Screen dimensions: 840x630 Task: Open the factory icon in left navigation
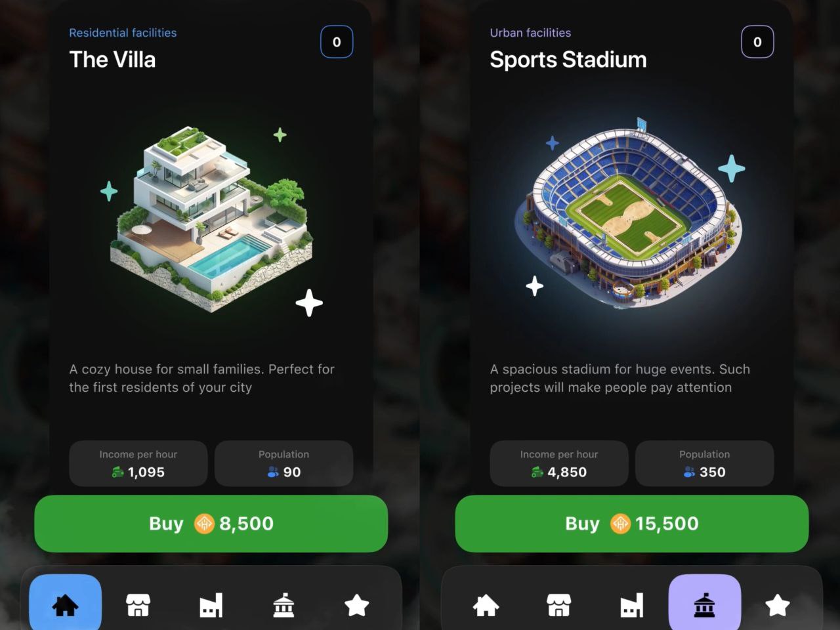coord(211,604)
